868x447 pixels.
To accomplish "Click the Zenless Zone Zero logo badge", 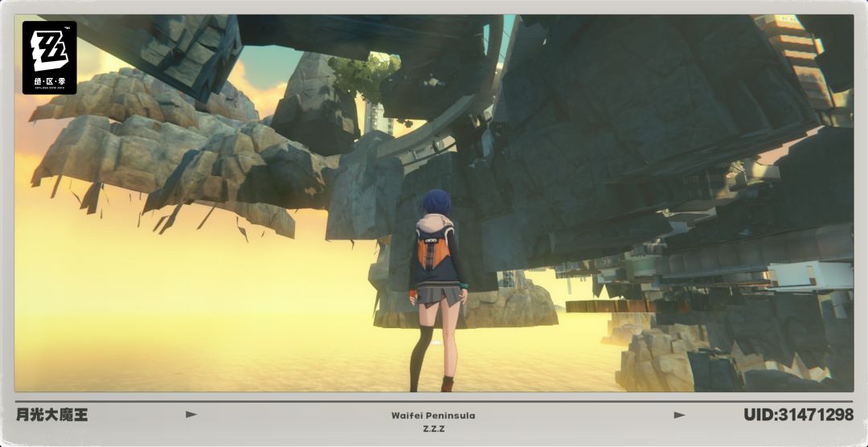I will pos(49,58).
